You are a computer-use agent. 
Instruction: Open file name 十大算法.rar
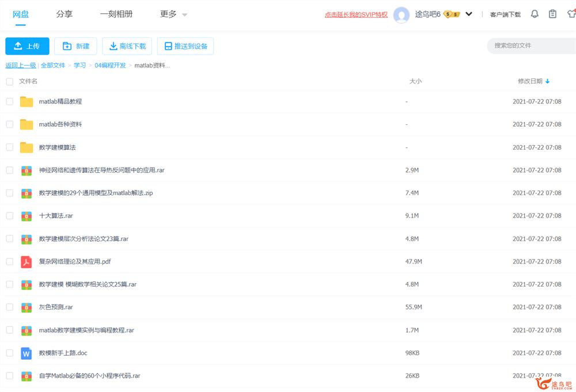tap(56, 216)
